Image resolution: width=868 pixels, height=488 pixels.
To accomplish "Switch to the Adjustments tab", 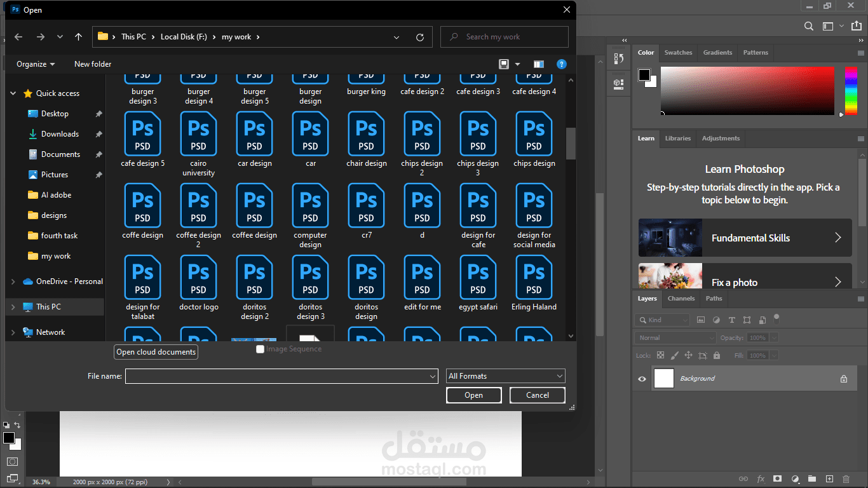I will [721, 139].
